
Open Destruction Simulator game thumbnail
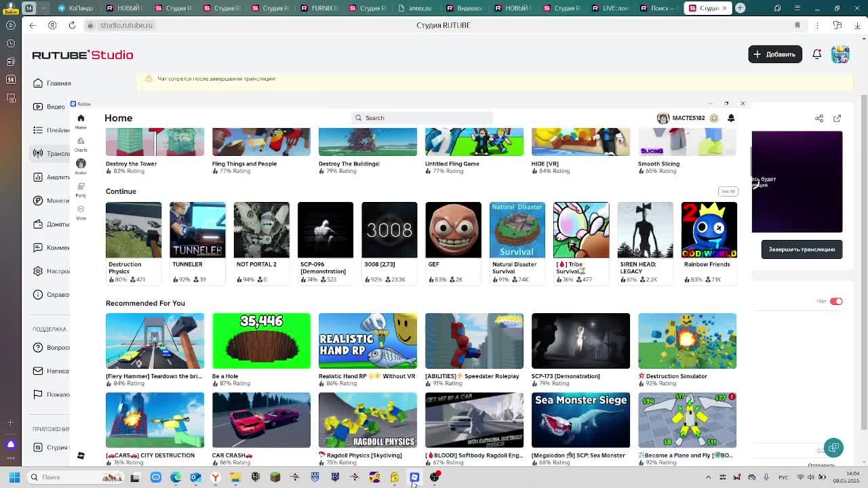coord(687,341)
